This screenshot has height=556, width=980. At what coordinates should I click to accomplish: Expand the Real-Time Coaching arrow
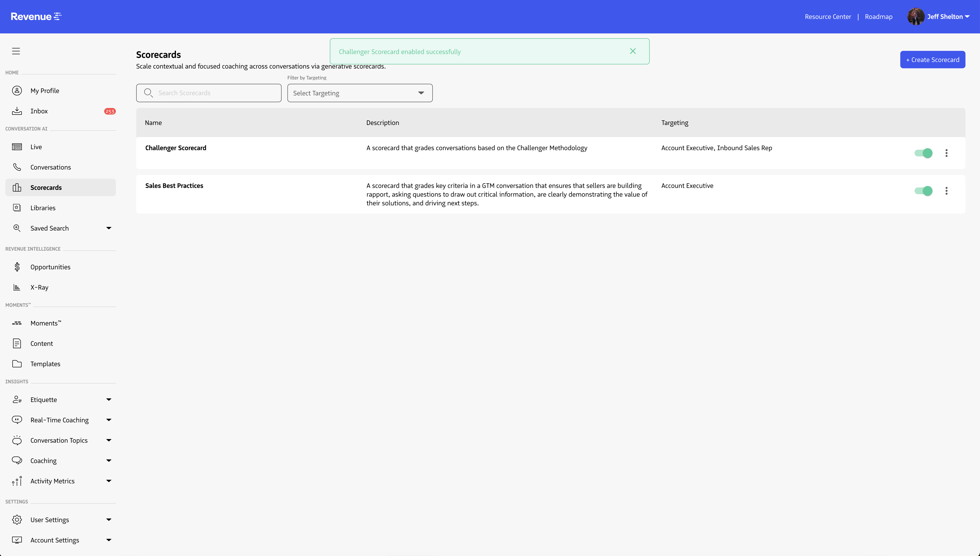(109, 420)
